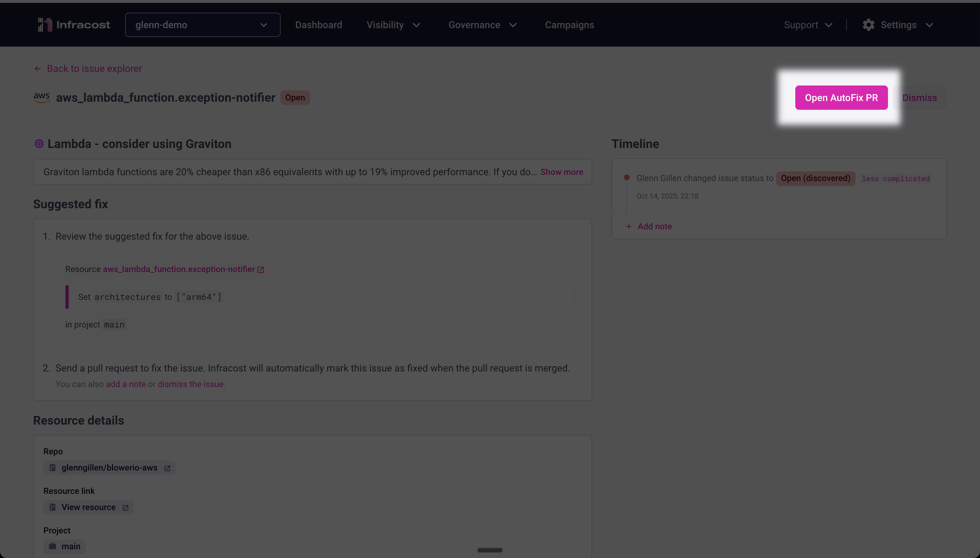Click the Infracost logo icon
Viewport: 980px width, 558px height.
point(45,25)
